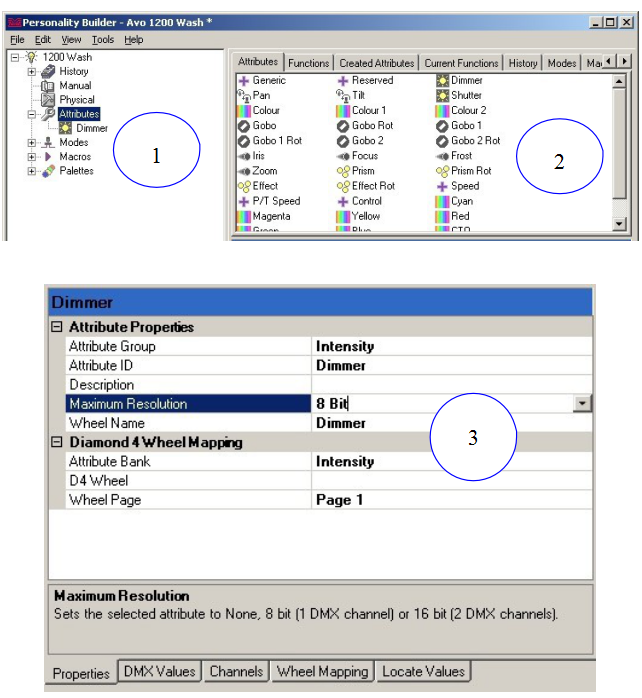Collapse Diamond 4 Wheel Mapping section
This screenshot has height=698, width=642.
57,442
